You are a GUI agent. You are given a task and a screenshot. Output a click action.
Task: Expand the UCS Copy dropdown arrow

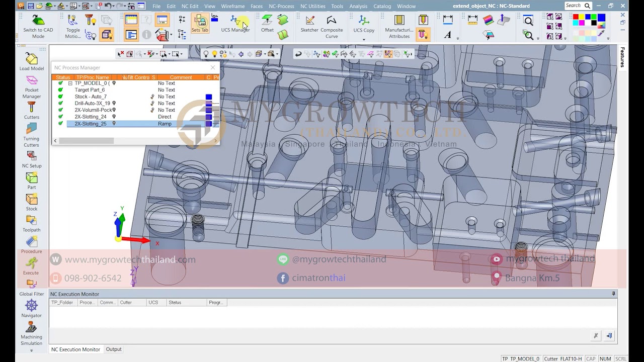(x=364, y=39)
